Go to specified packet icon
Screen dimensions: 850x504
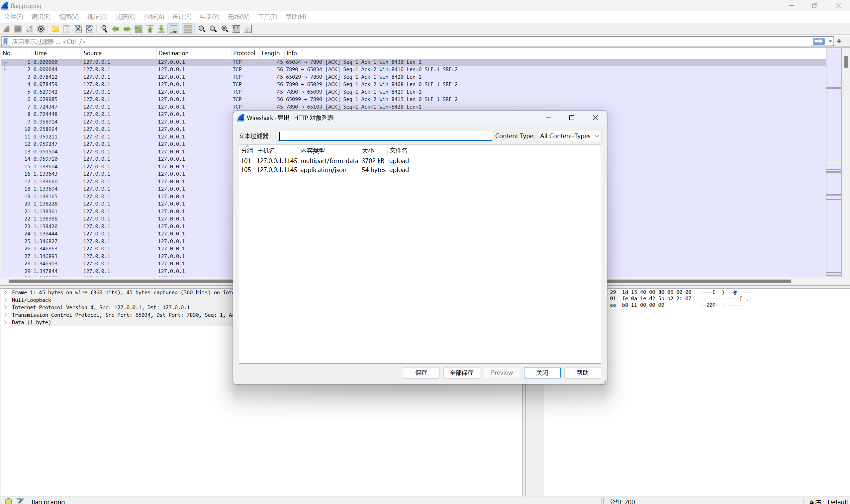(x=139, y=29)
